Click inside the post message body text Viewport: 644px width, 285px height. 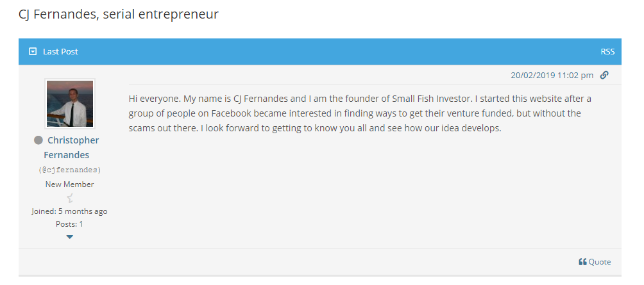(x=360, y=113)
